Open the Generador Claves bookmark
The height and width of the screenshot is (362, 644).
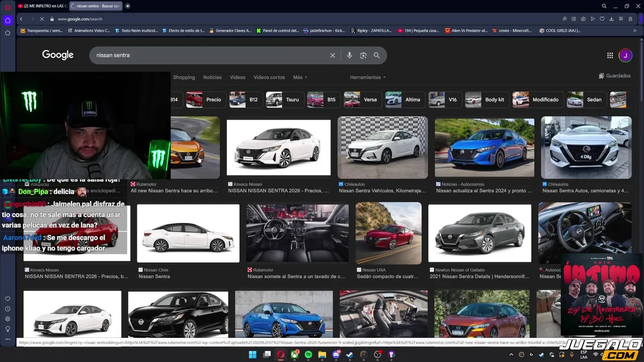[x=230, y=30]
